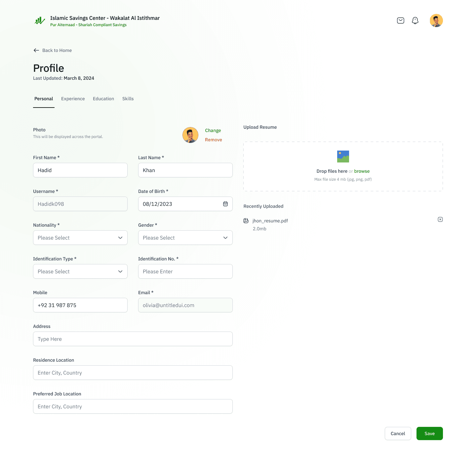
Task: Focus the Address input field
Action: coord(133,339)
